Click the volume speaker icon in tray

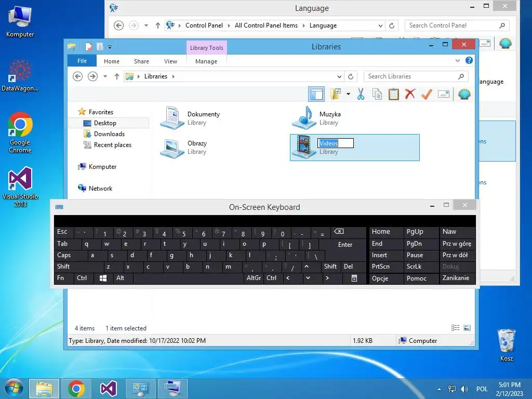coord(464,389)
